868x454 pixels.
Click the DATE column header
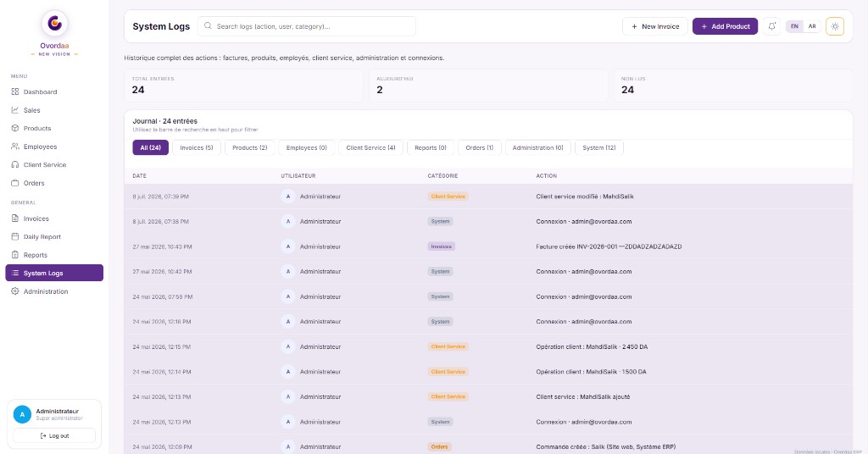click(x=140, y=176)
